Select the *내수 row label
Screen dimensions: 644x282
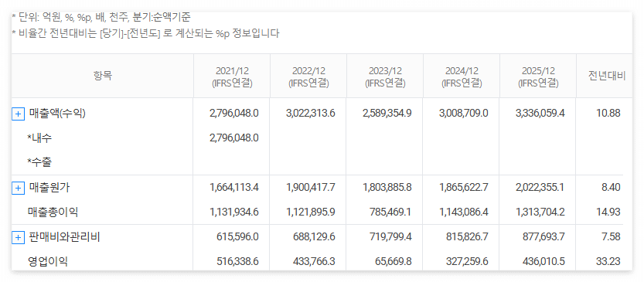point(39,138)
